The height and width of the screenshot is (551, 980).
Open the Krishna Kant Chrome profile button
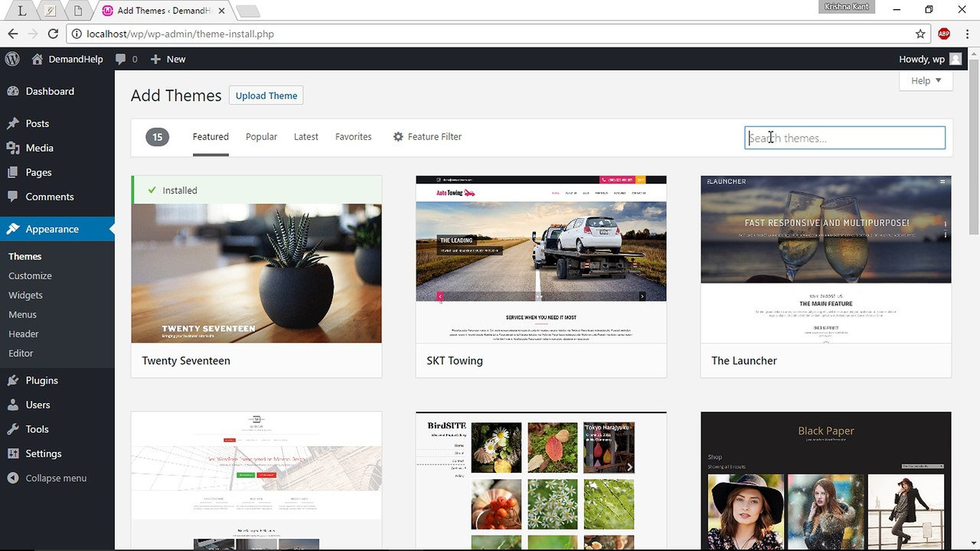[847, 7]
